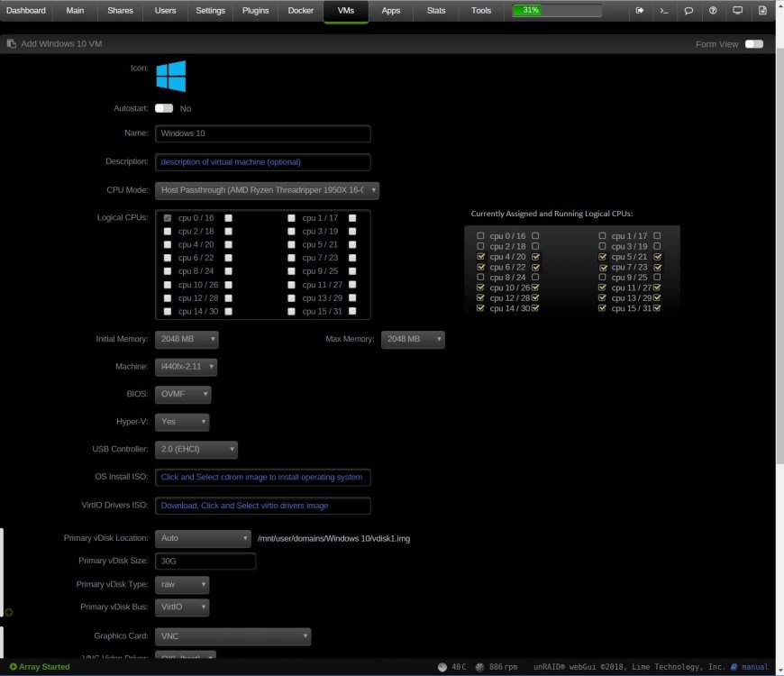
Task: Check the cpu 14 checkbox in Logical CPUs
Action: pos(168,312)
